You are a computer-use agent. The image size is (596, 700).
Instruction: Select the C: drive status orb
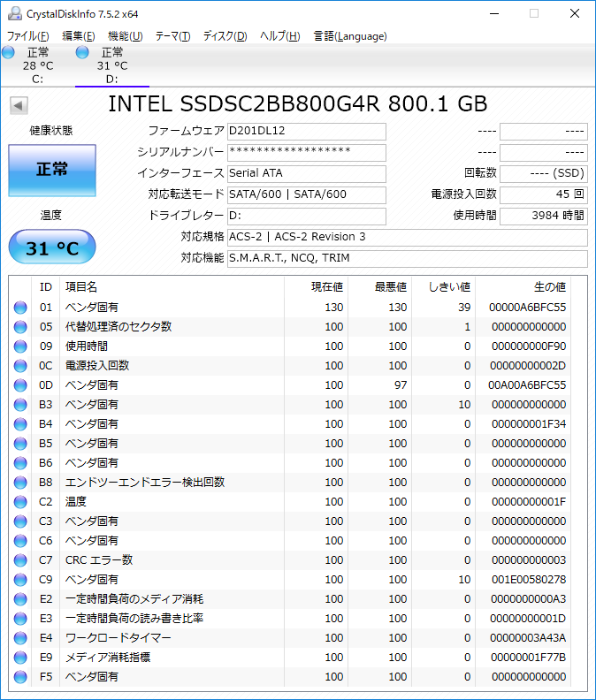point(9,53)
